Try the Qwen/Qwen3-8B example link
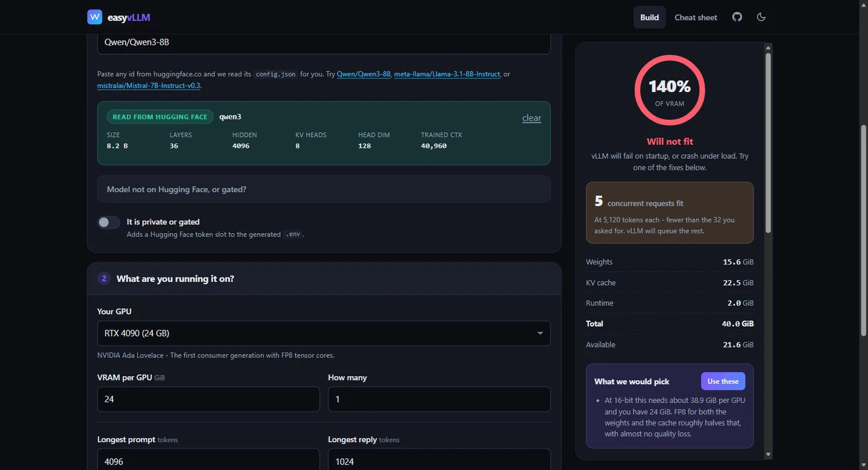The height and width of the screenshot is (470, 868). [x=363, y=74]
